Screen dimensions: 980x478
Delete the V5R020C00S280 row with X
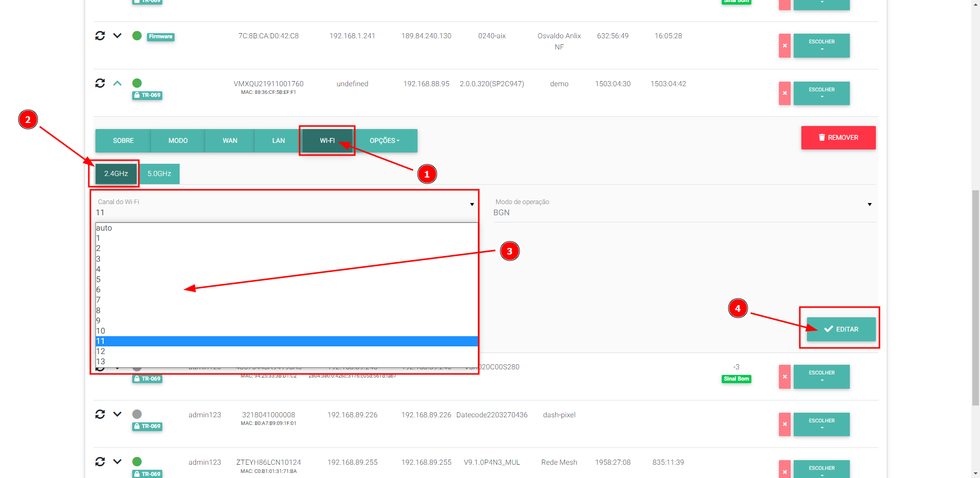pyautogui.click(x=785, y=376)
